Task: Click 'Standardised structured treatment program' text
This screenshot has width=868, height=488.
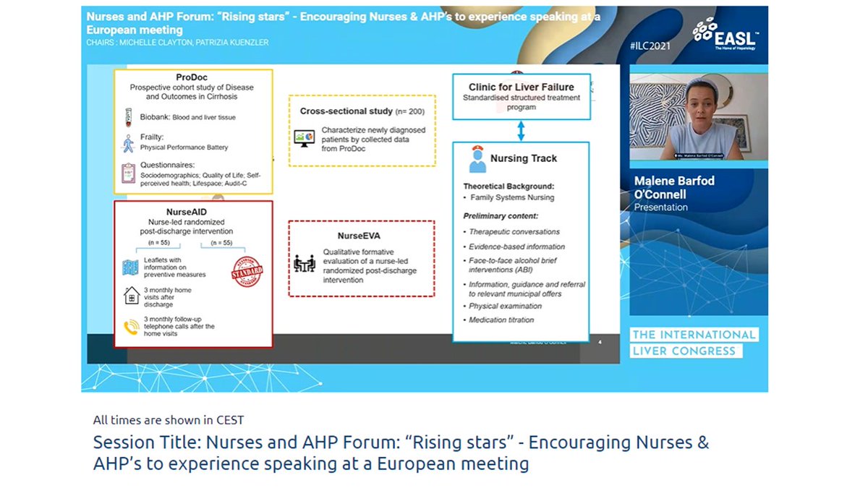Action: tap(522, 103)
